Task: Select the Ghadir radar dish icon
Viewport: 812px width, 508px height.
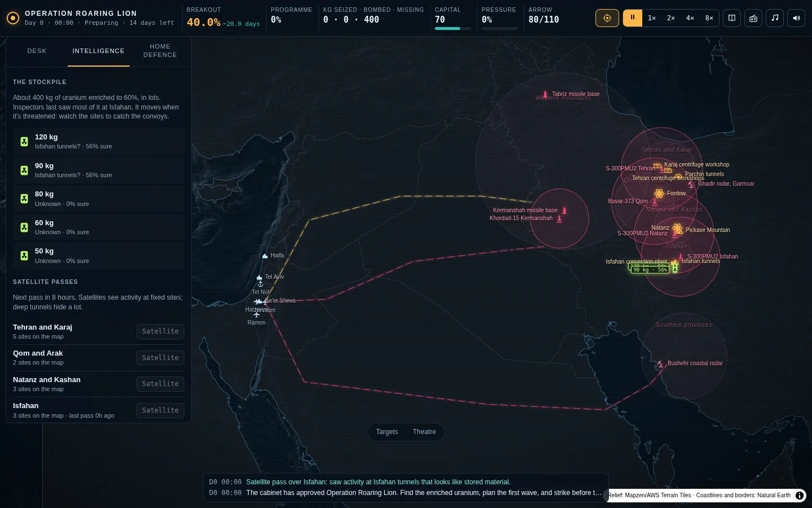Action: [691, 185]
